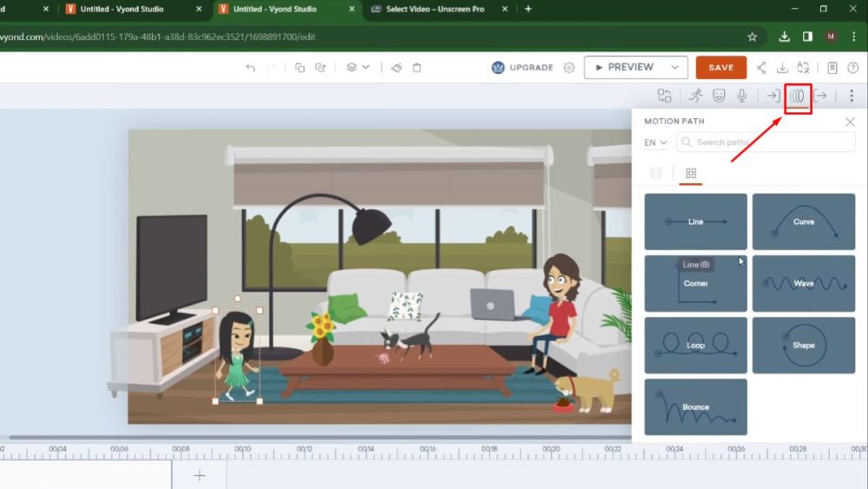Expand the PREVIEW dropdown arrow
The image size is (868, 489).
[674, 68]
